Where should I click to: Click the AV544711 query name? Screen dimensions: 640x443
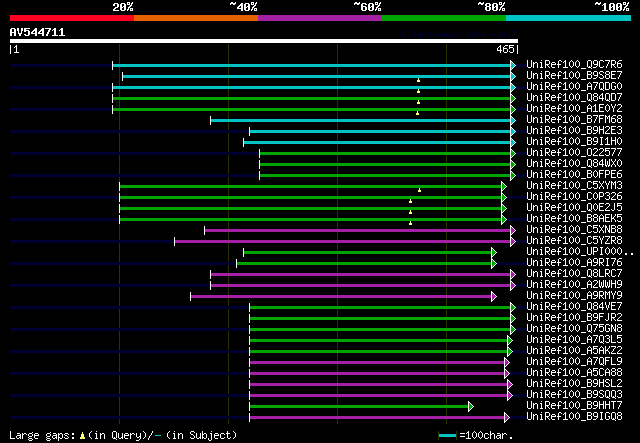click(37, 32)
